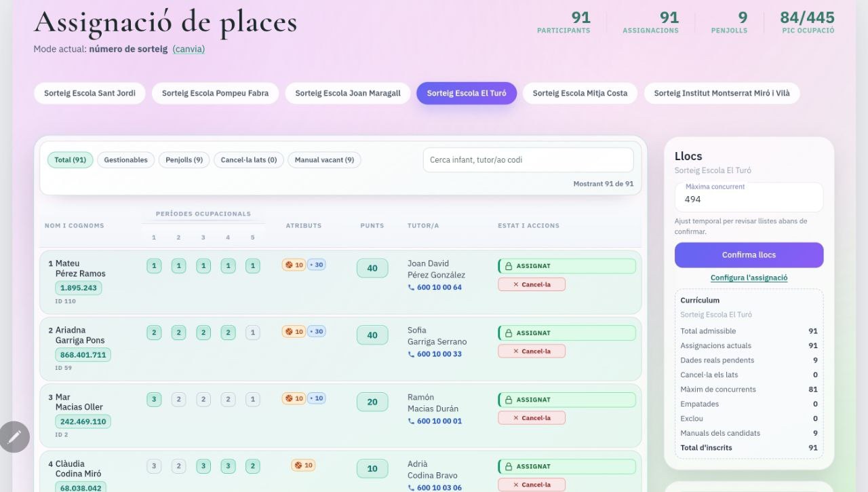
Task: Open the Sorteig Institut Montserrat Miró i Vilà tab
Action: pyautogui.click(x=722, y=94)
